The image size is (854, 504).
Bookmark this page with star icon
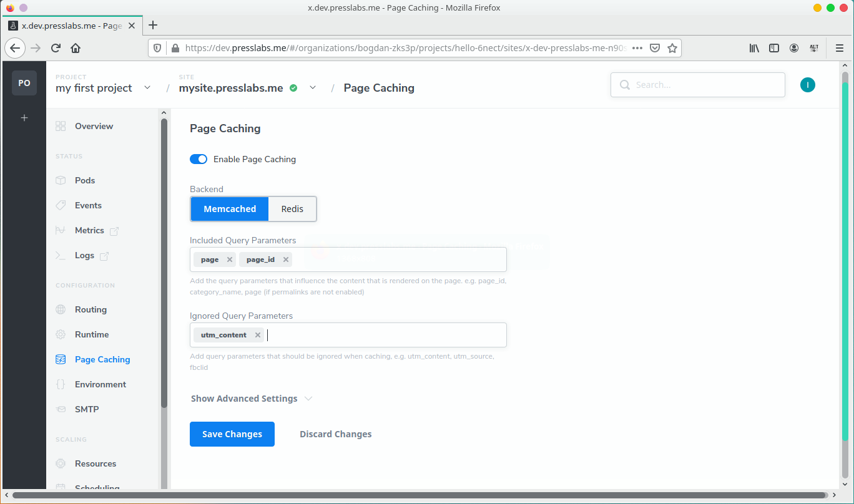tap(672, 48)
